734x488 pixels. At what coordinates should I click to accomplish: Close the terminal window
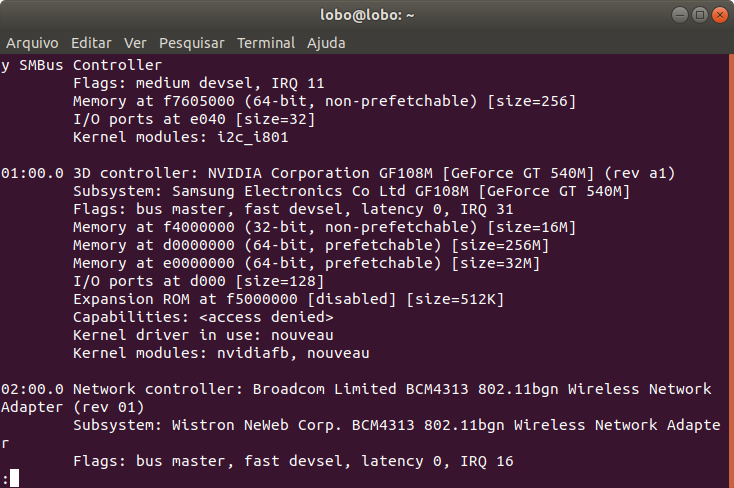coord(716,15)
